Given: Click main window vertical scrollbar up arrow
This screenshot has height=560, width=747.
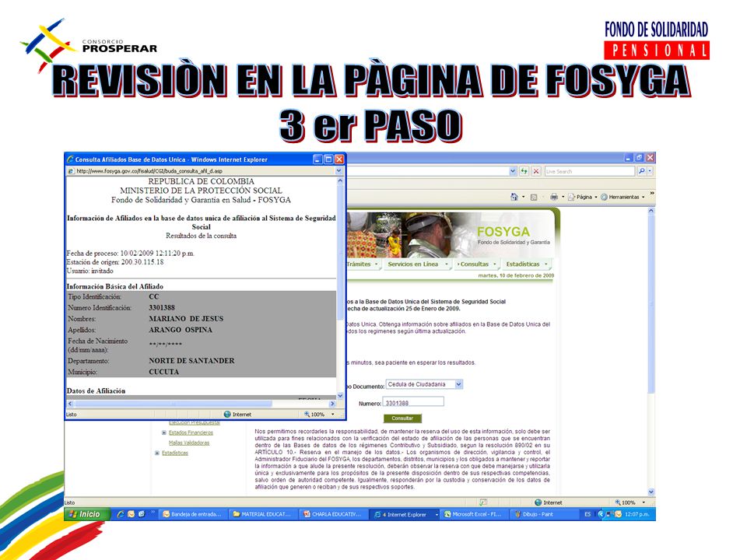Looking at the screenshot, I should tap(651, 211).
